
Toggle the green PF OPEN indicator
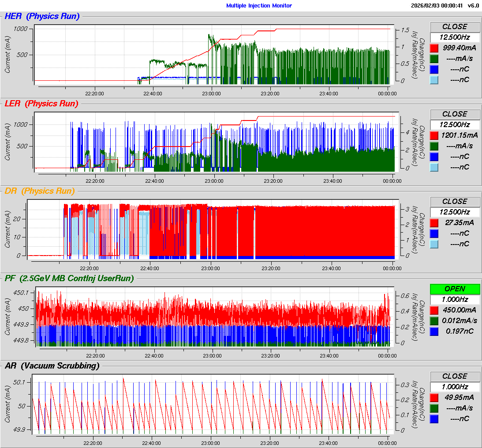pyautogui.click(x=455, y=289)
